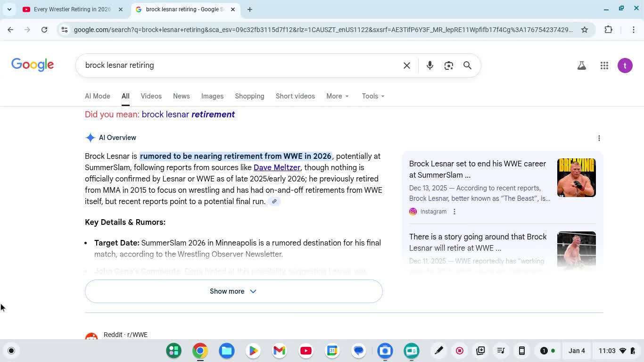Follow the Dave Meltzer link
Image resolution: width=644 pixels, height=362 pixels.
[x=277, y=167]
